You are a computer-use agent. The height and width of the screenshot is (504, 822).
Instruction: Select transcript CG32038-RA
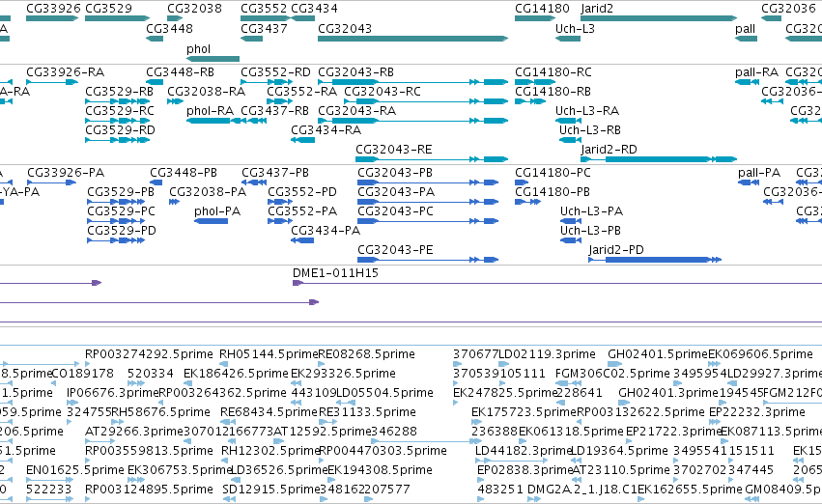207,92
